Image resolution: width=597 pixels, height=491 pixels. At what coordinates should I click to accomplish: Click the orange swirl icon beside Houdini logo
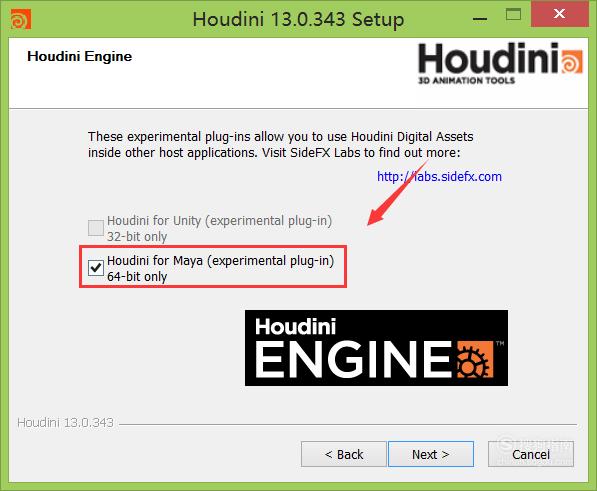572,61
